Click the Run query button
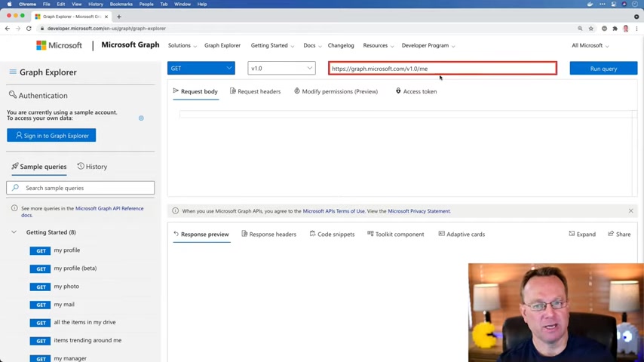The height and width of the screenshot is (362, 644). (x=603, y=68)
